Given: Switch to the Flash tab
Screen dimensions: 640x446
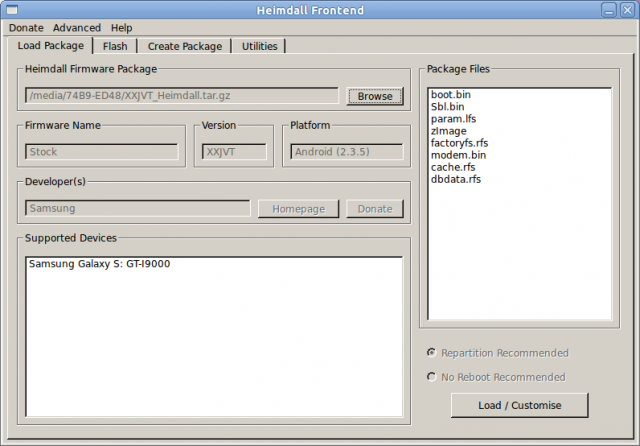Looking at the screenshot, I should click(x=115, y=47).
